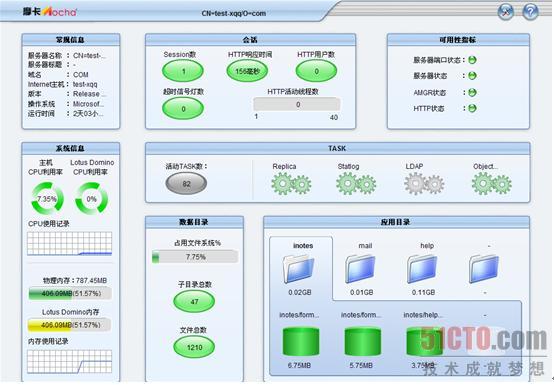Click the HTTP active threads bar
The image size is (554, 385).
pos(297,104)
